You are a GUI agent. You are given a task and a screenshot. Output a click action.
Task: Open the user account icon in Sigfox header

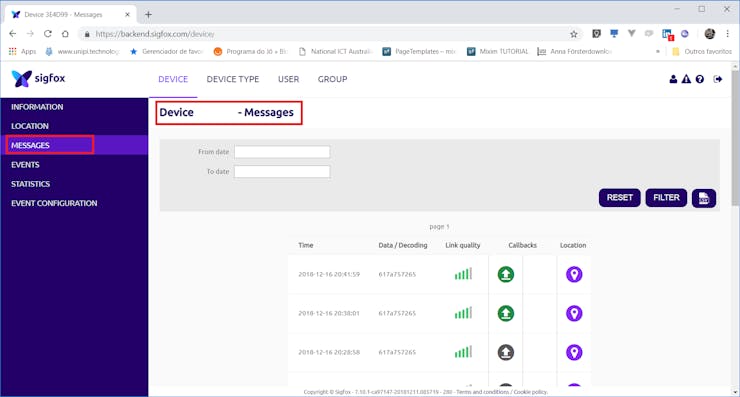(x=673, y=79)
